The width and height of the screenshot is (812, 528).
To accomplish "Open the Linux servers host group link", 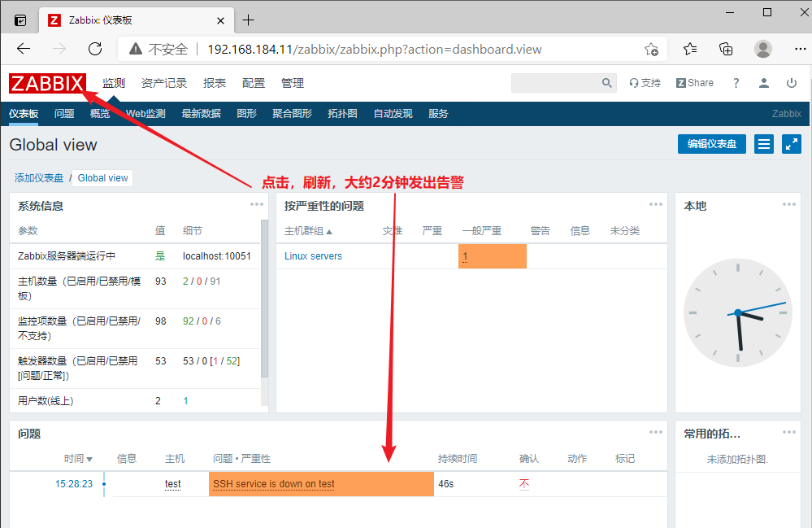I will pos(313,256).
